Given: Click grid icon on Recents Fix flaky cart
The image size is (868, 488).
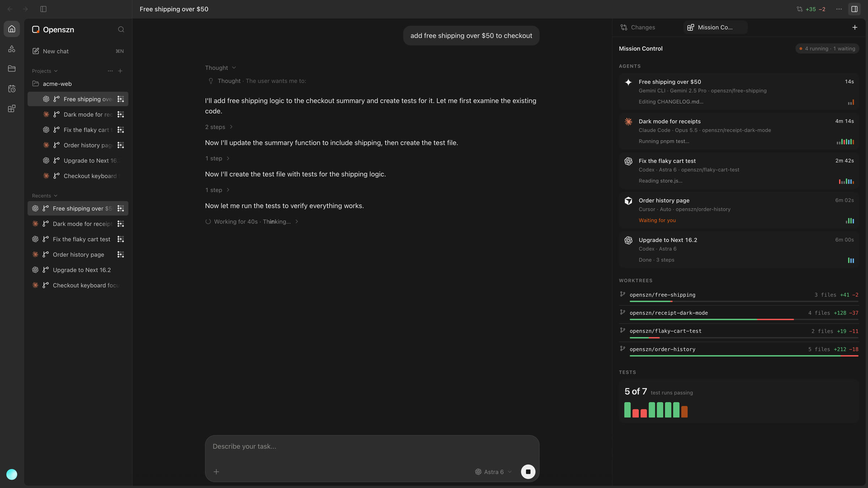Looking at the screenshot, I should [x=121, y=239].
